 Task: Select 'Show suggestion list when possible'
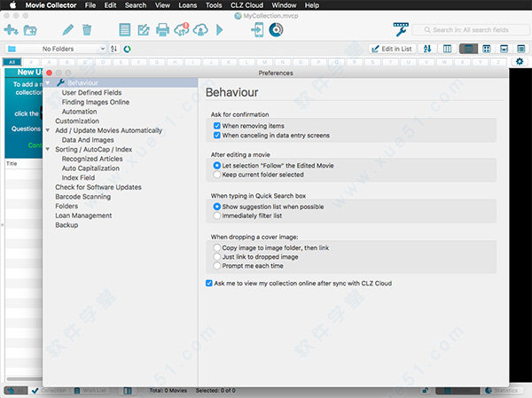click(x=217, y=207)
